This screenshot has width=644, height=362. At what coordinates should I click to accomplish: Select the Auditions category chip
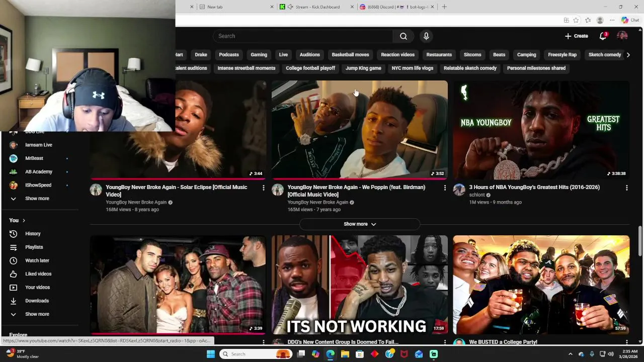(310, 55)
